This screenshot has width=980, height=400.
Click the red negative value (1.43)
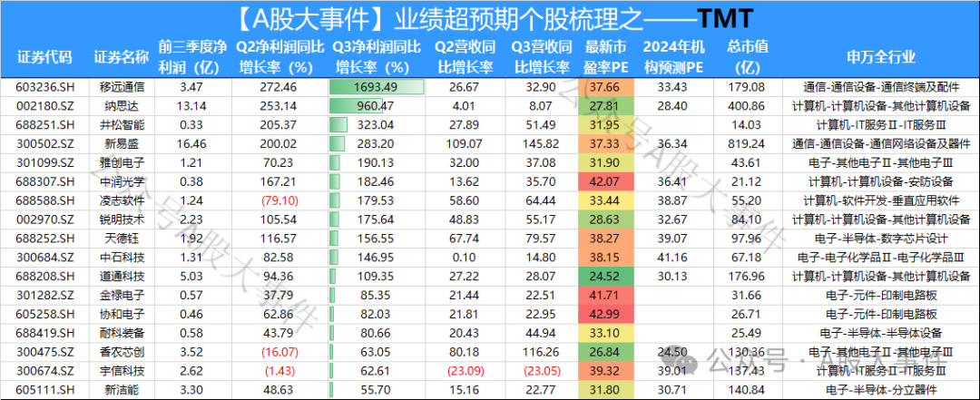(x=280, y=371)
